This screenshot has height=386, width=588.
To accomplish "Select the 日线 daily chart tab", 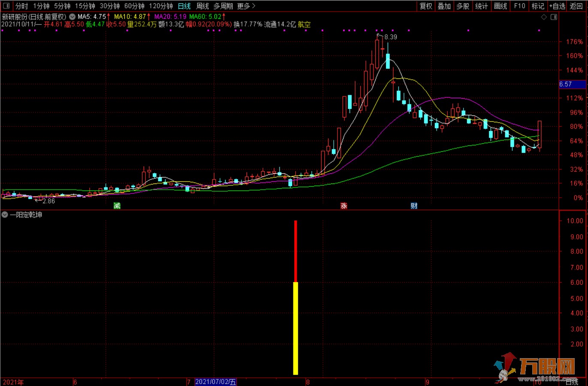I will pos(184,6).
